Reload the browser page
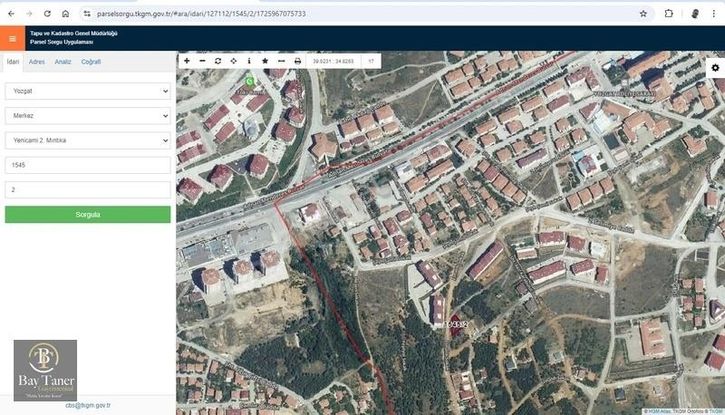Viewport: 725px width, 415px height. point(47,14)
